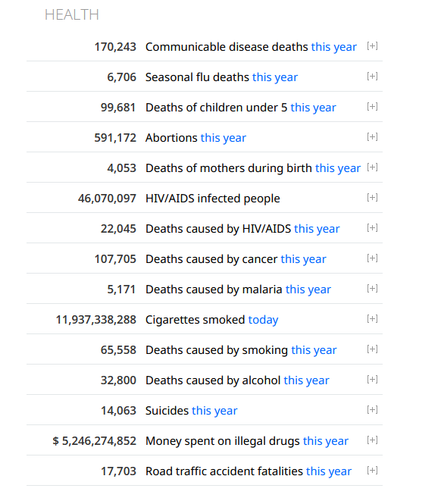Expand Deaths caused by alcohol [+] details
This screenshot has height=504, width=441.
372,379
